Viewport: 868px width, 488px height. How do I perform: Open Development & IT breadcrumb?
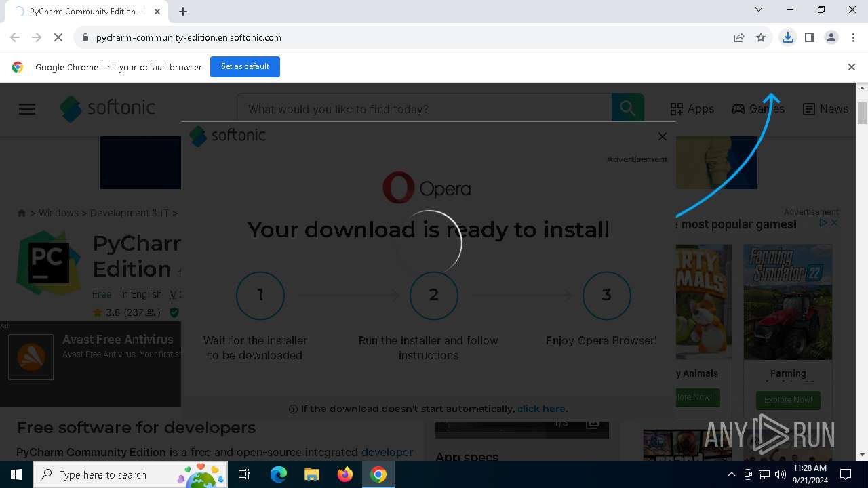[x=130, y=213]
